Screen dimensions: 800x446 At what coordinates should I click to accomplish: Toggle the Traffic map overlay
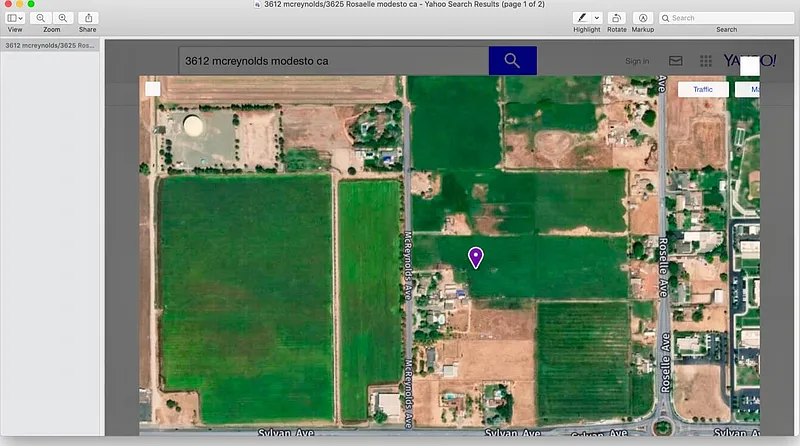click(x=703, y=90)
